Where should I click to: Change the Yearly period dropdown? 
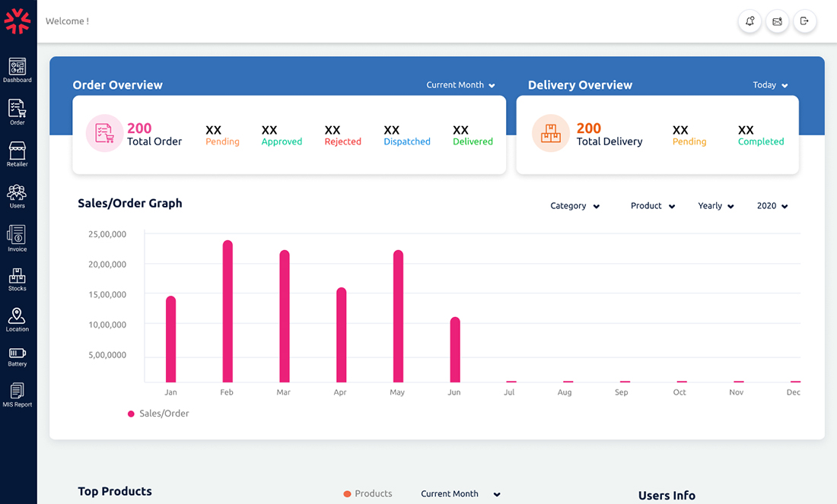click(x=716, y=206)
